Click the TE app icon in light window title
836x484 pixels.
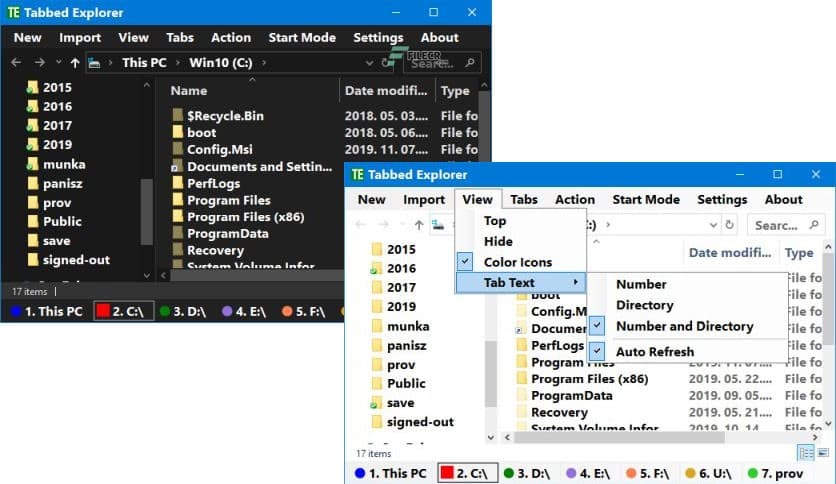click(358, 174)
